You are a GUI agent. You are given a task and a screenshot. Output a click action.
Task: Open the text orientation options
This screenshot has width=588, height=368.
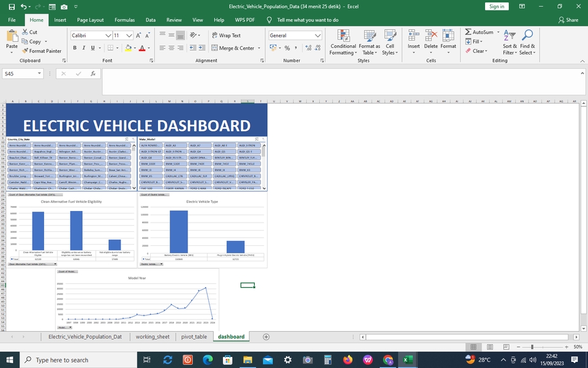pyautogui.click(x=195, y=35)
